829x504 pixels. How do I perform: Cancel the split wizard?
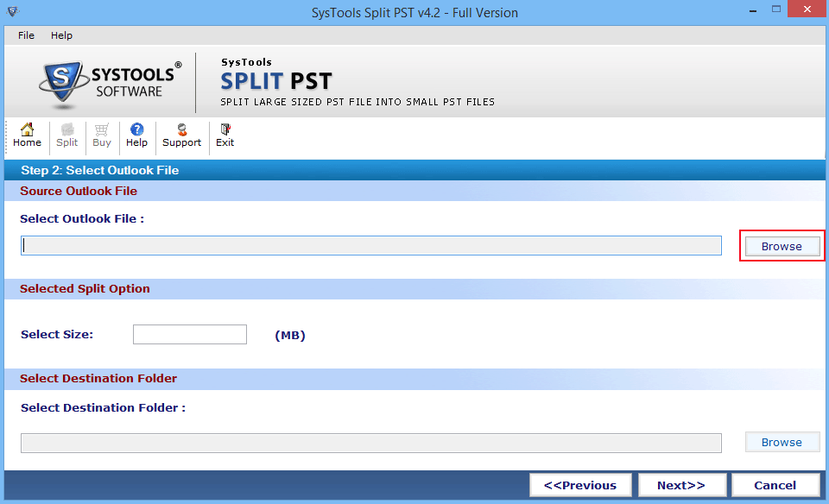click(775, 485)
